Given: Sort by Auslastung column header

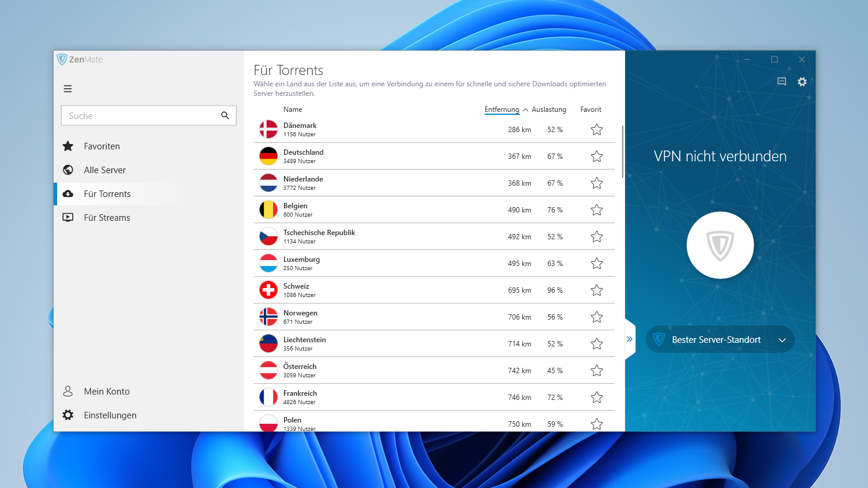Looking at the screenshot, I should pos(549,110).
